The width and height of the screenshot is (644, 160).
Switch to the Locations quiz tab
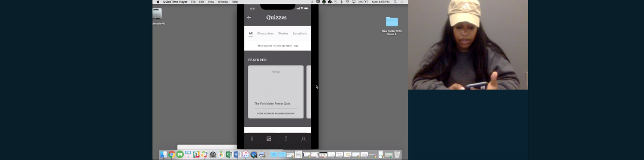coord(300,34)
